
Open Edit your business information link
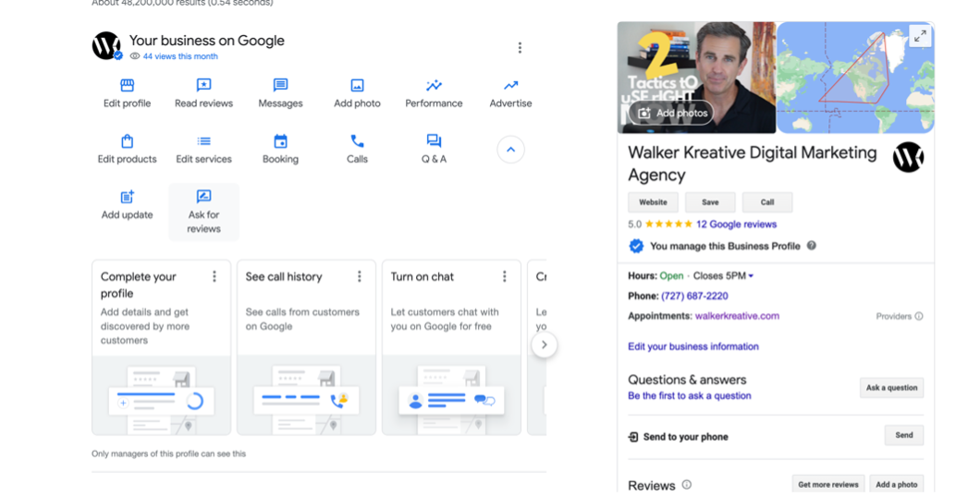click(x=693, y=346)
